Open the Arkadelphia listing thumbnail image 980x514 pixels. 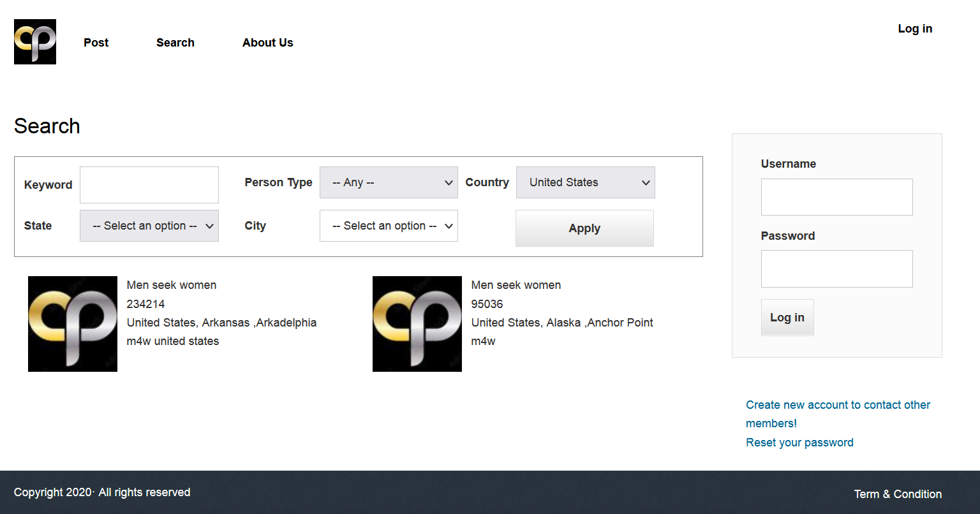pos(73,324)
